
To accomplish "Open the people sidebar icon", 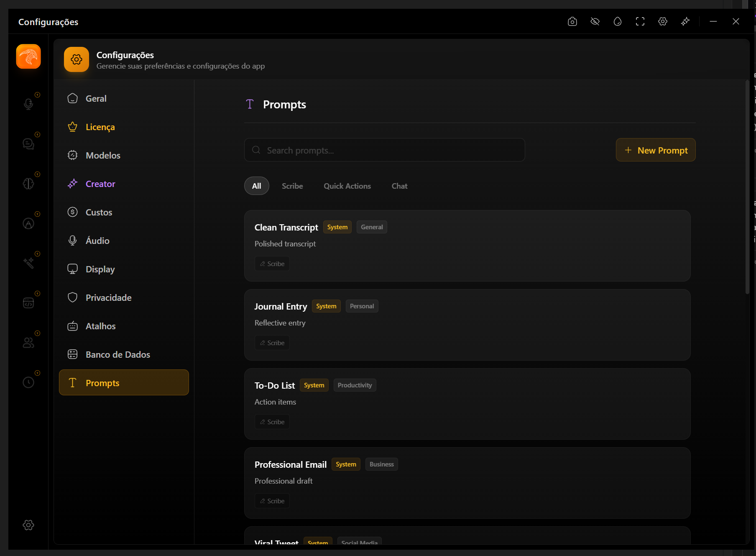I will point(28,342).
